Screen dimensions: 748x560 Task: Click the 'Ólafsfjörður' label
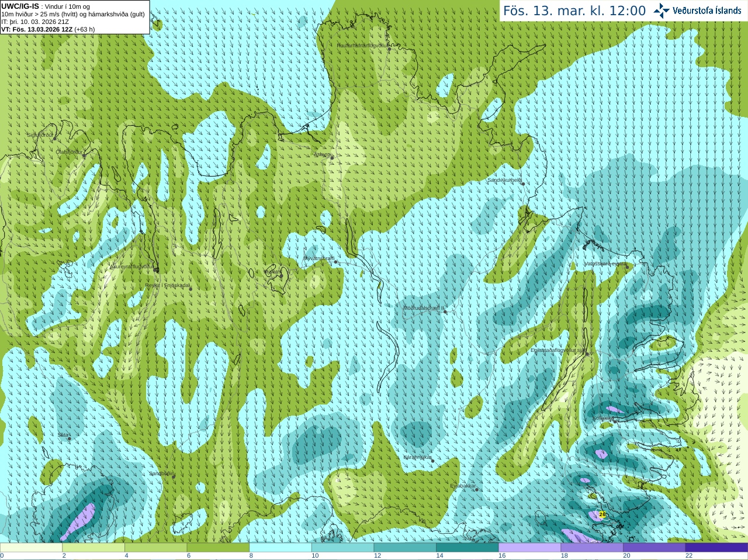(x=70, y=152)
